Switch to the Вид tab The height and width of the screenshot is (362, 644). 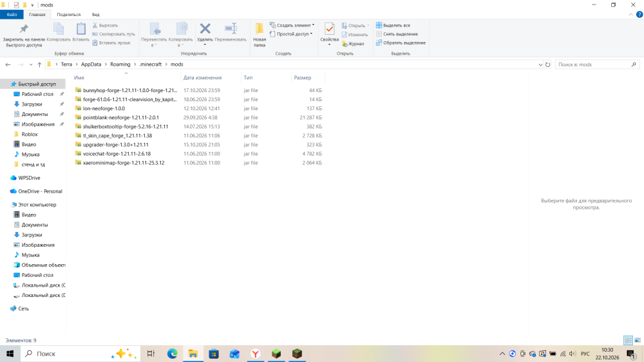[96, 14]
